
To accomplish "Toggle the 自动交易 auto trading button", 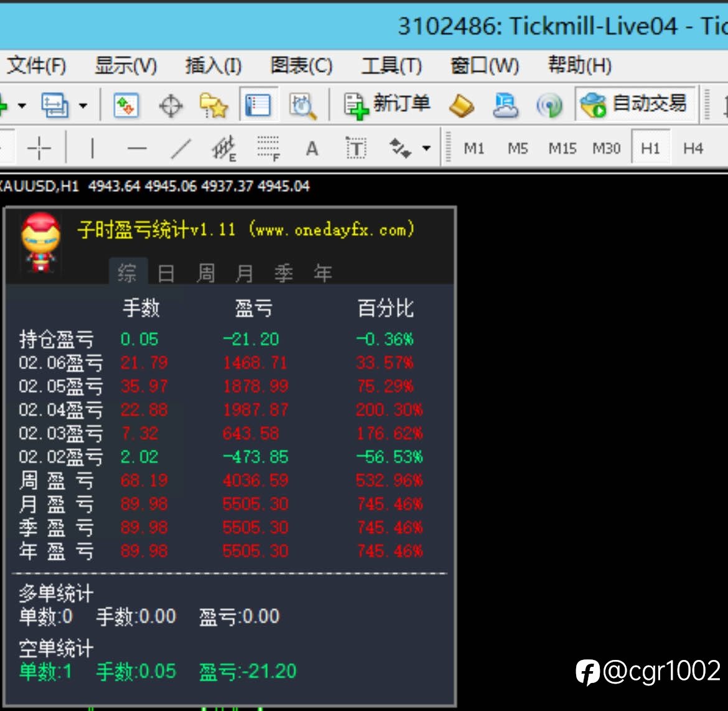I will [x=634, y=105].
